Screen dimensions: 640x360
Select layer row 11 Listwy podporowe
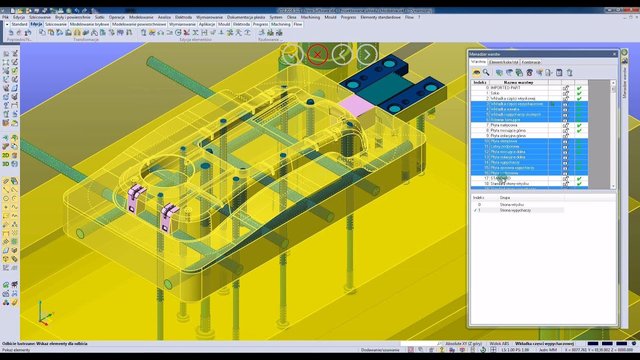point(529,147)
